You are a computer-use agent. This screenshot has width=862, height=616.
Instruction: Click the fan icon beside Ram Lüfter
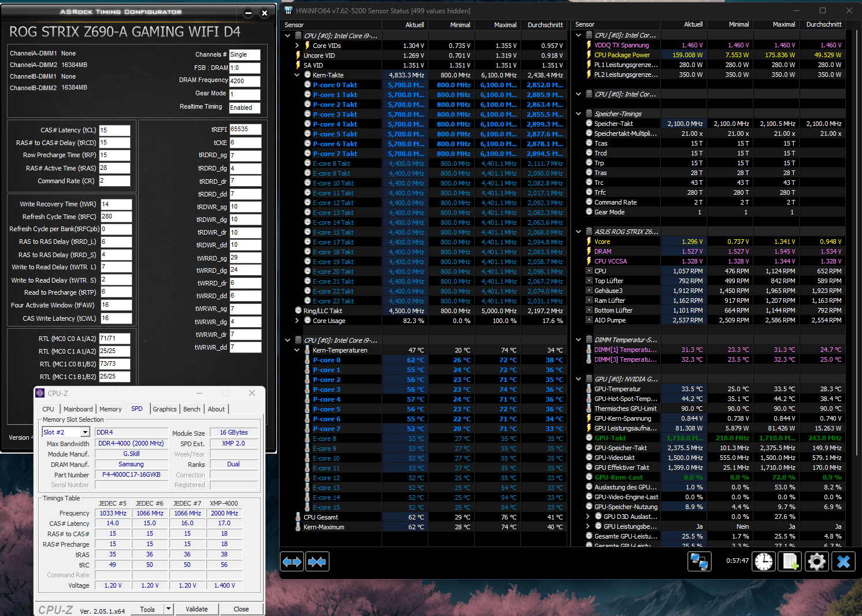(589, 300)
